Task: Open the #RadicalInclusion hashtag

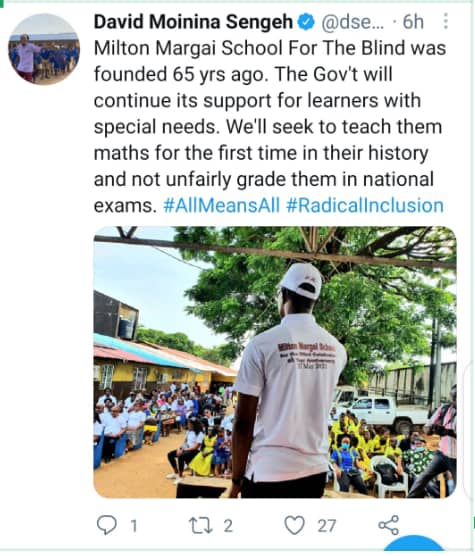Action: pos(365,206)
